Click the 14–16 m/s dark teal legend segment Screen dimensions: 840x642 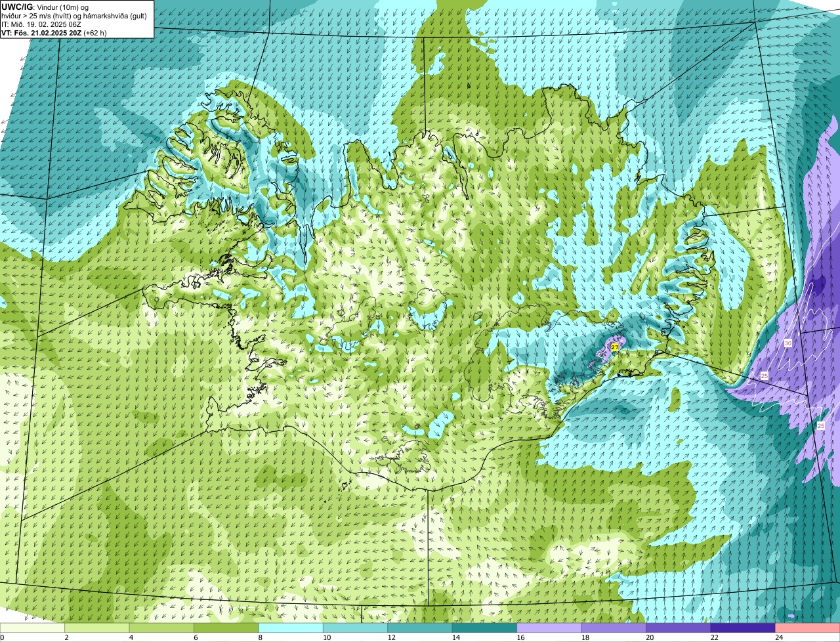click(x=485, y=628)
